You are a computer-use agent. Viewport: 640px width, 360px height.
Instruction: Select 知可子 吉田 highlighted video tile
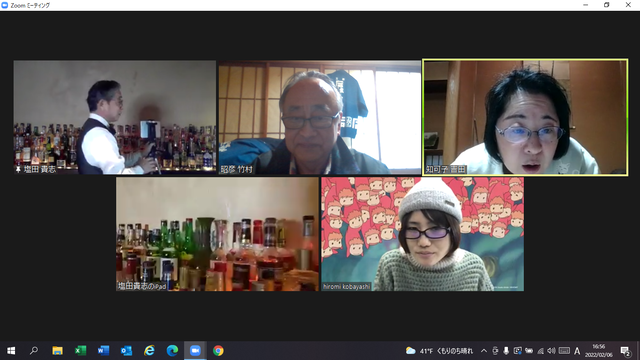[525, 118]
